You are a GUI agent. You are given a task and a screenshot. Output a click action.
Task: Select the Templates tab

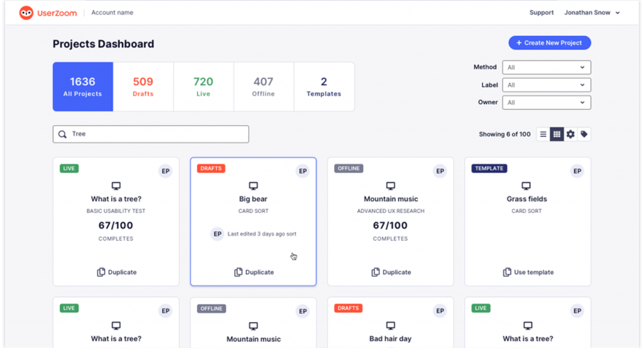coord(324,87)
